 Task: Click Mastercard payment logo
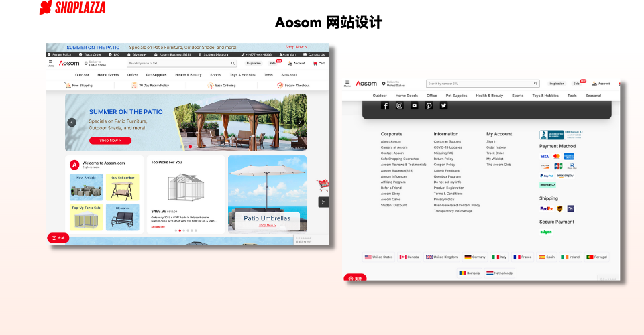pyautogui.click(x=557, y=157)
